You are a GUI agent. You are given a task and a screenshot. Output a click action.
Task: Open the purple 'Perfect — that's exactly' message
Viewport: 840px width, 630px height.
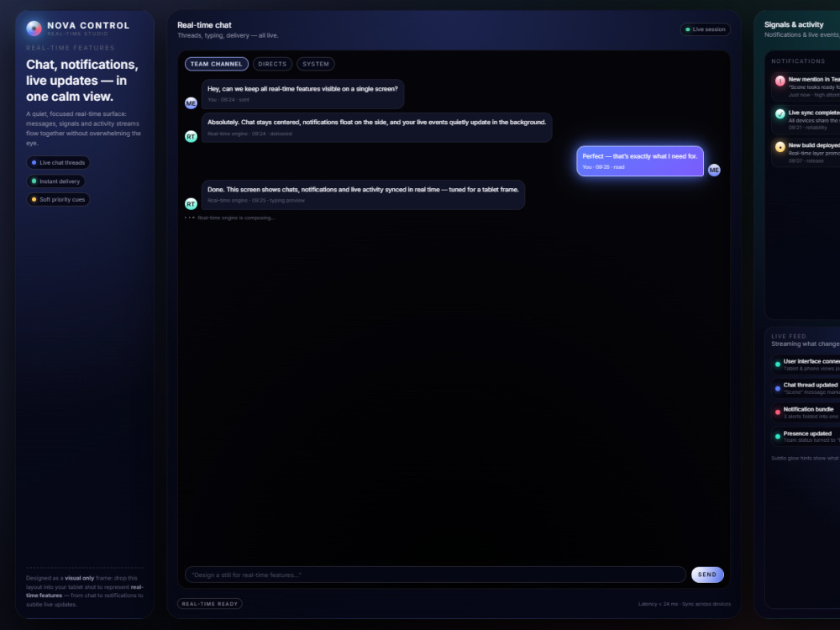(x=639, y=160)
